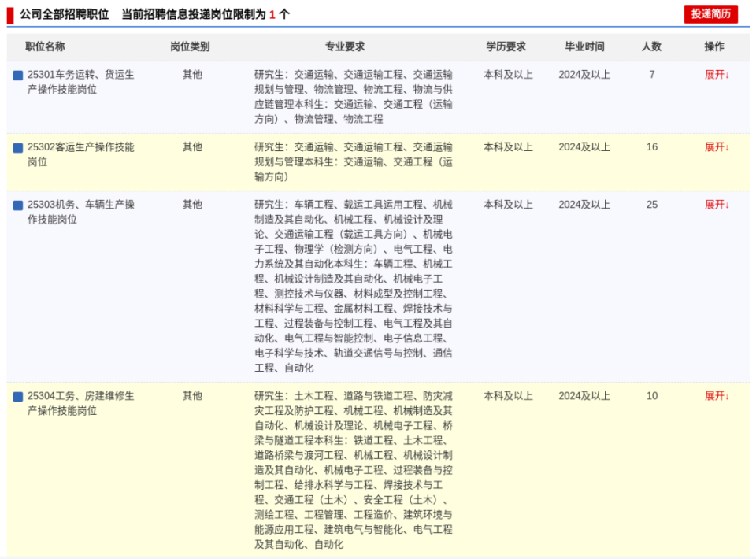Click 本科及以上 in row 25301

click(508, 75)
